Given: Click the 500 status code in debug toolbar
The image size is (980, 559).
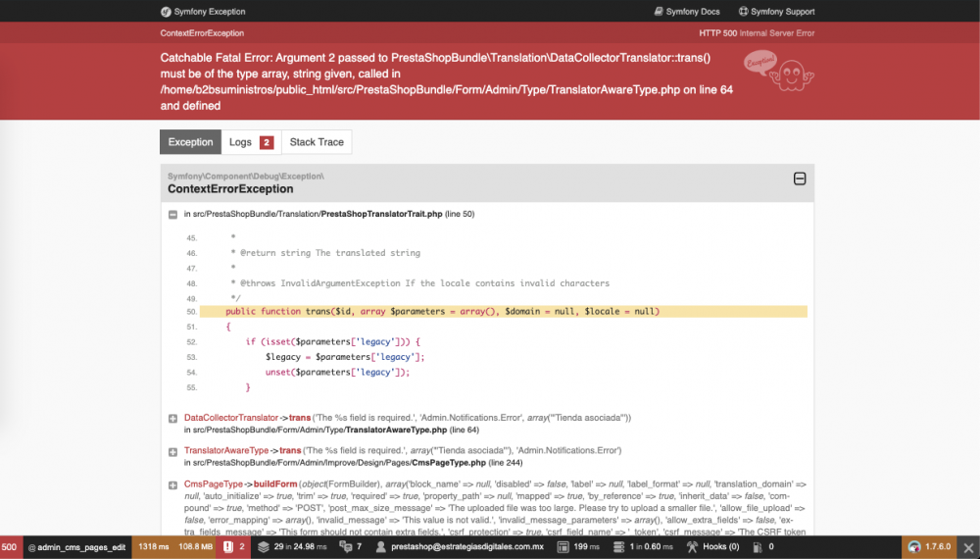Looking at the screenshot, I should point(10,546).
